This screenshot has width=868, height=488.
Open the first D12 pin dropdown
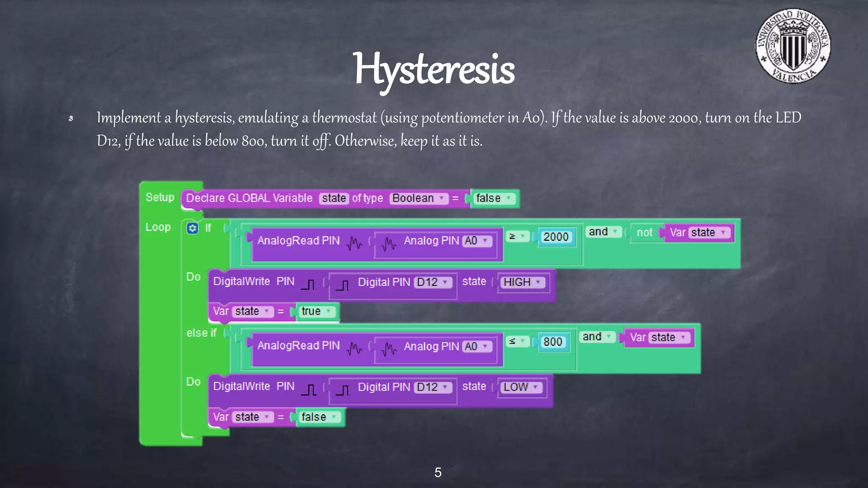click(433, 282)
